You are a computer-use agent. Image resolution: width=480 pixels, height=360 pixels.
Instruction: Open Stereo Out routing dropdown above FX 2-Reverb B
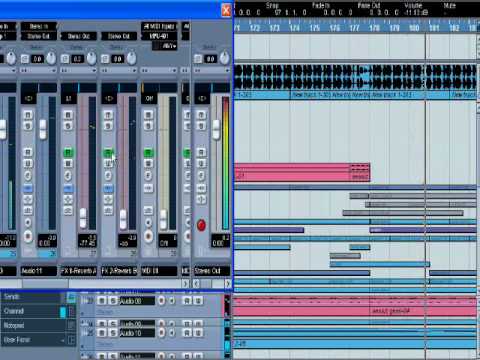click(x=119, y=36)
